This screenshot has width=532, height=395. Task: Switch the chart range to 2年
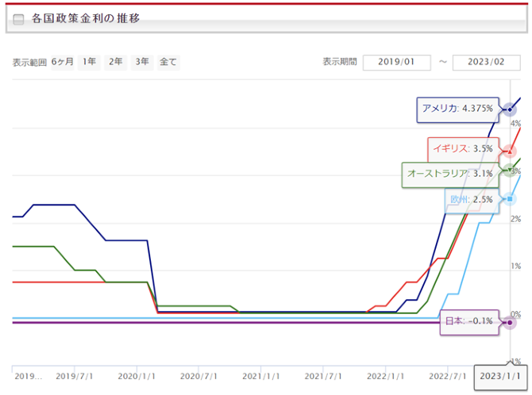(115, 62)
